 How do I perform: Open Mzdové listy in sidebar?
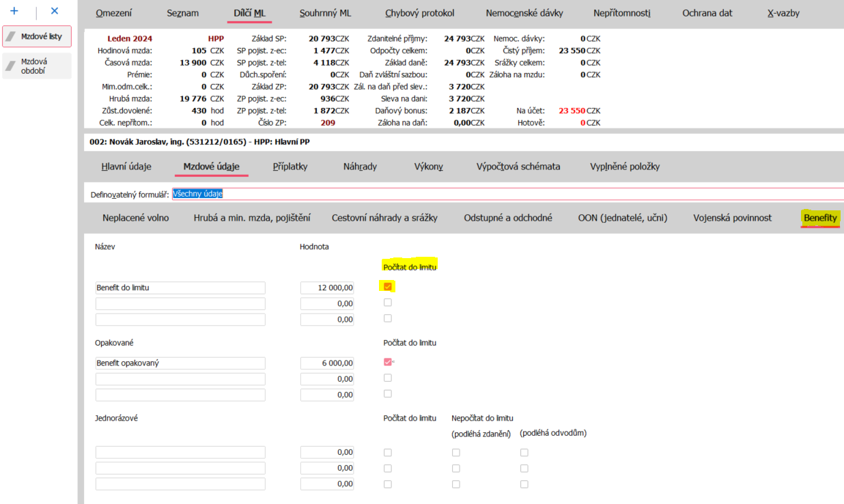coord(37,37)
